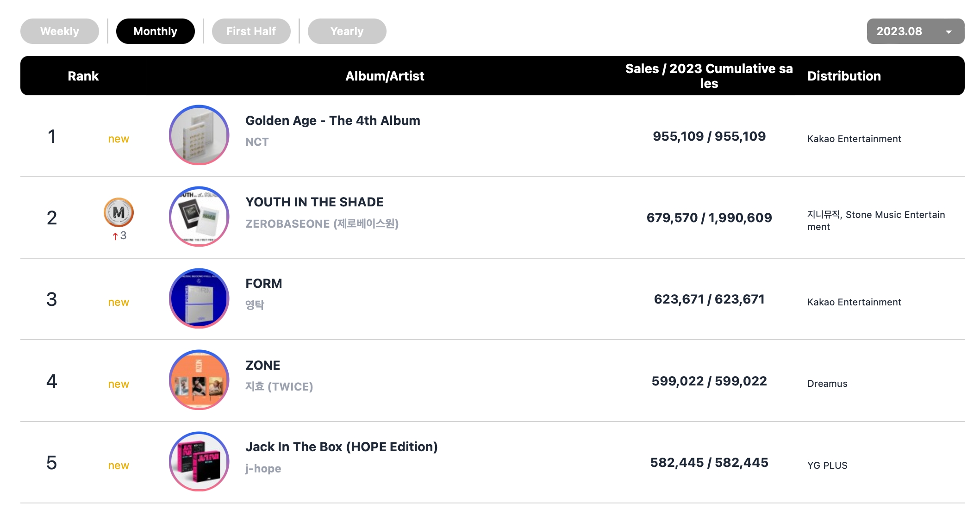The width and height of the screenshot is (980, 509).
Task: Open the FORM album cover image
Action: 199,298
